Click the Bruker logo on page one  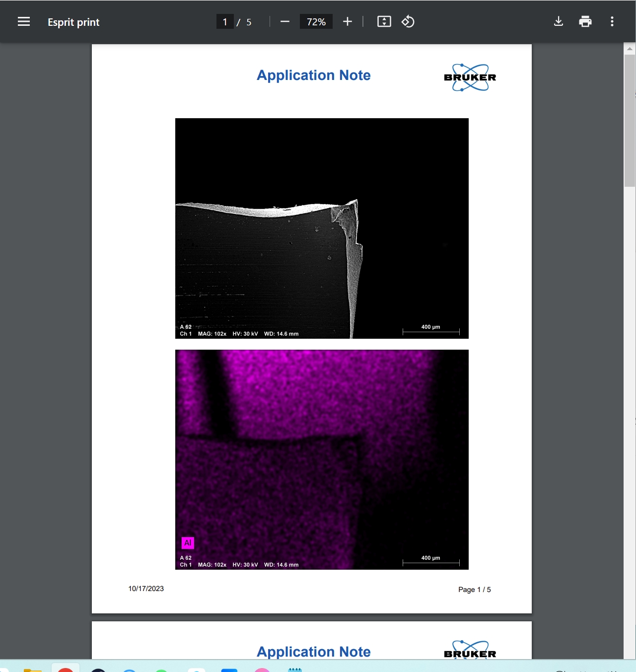470,77
